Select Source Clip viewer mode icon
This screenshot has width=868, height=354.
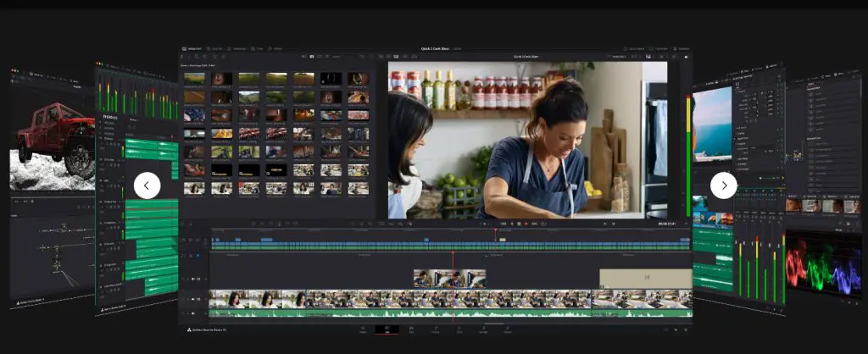point(381,57)
